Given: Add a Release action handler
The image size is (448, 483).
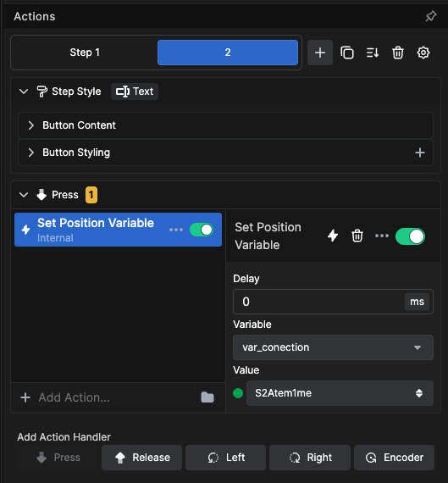Looking at the screenshot, I should pos(142,458).
